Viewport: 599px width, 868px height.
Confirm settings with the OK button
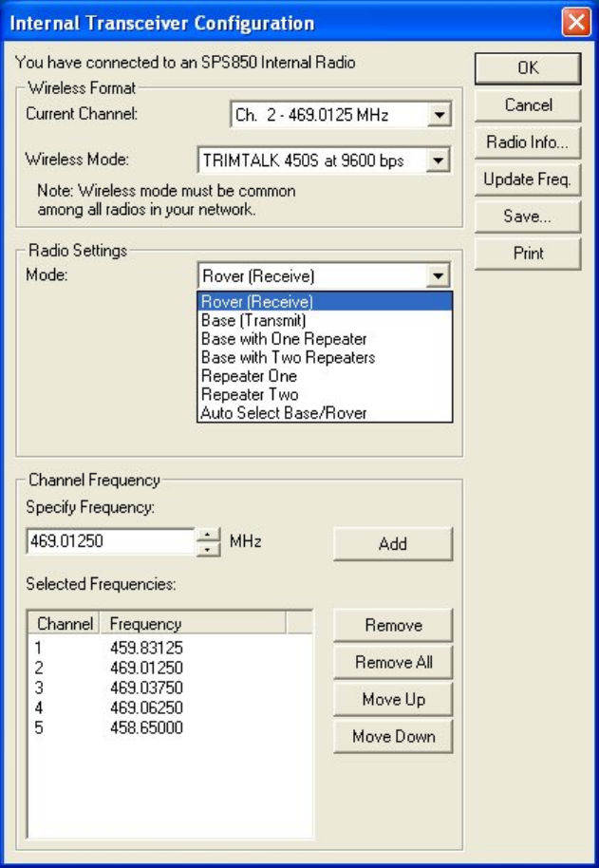coord(528,68)
